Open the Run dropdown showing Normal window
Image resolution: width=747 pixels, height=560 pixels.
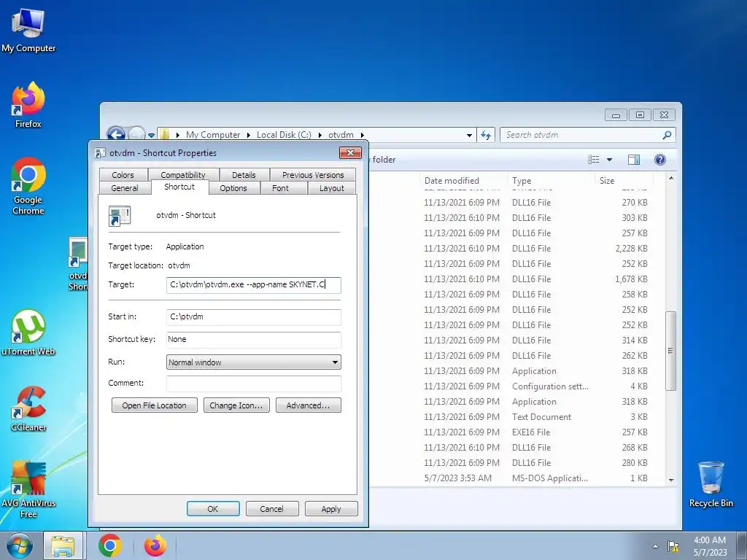coord(253,362)
